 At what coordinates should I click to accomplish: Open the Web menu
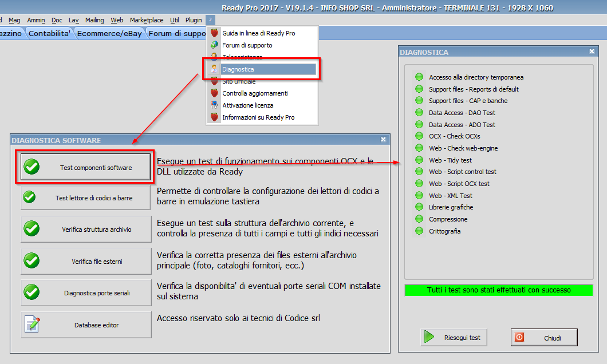point(117,20)
